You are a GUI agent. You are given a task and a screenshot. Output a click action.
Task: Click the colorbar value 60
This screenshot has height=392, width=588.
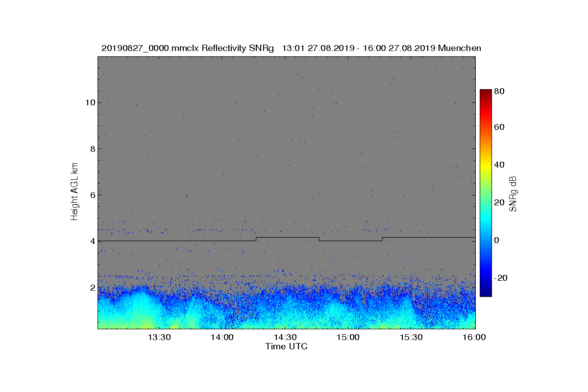pos(500,127)
